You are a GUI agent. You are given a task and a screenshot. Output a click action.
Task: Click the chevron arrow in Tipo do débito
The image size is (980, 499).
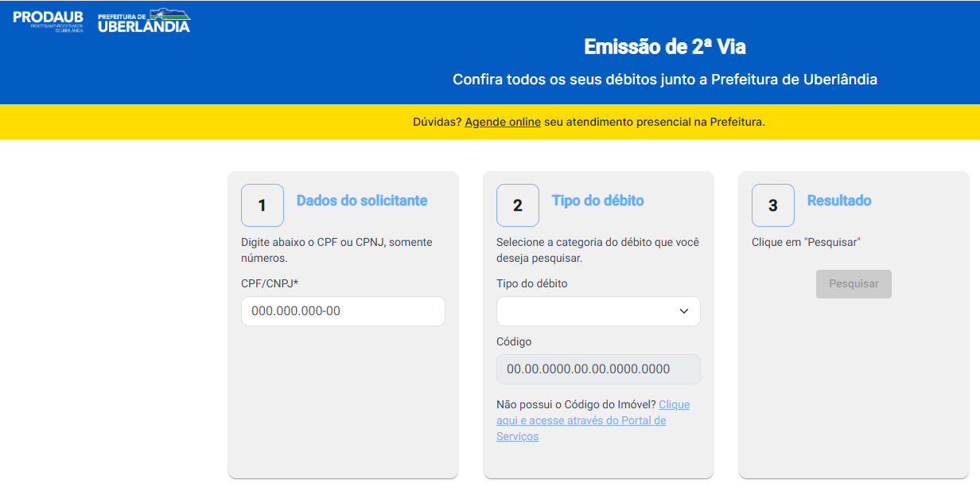pyautogui.click(x=683, y=311)
